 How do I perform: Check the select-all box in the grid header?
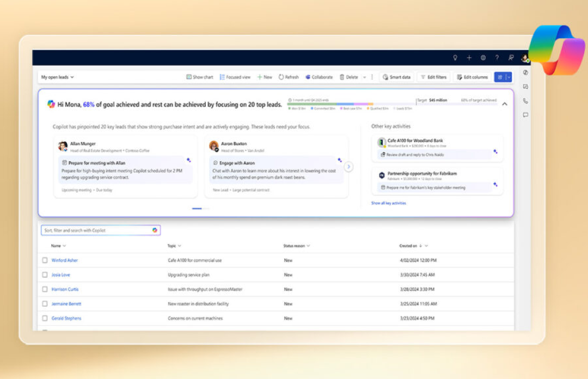[x=45, y=246]
